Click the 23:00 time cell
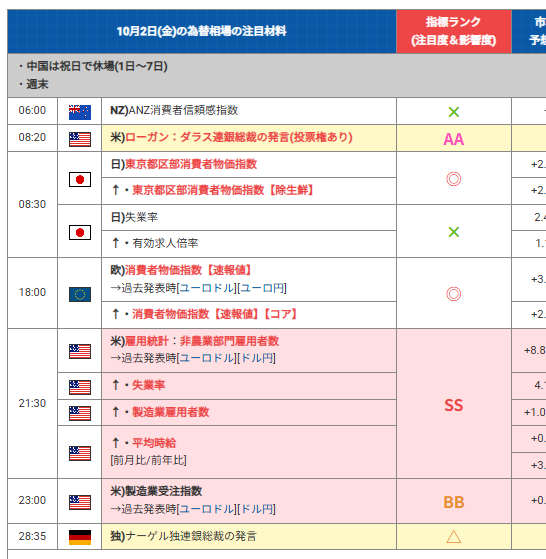The height and width of the screenshot is (559, 546). (32, 500)
